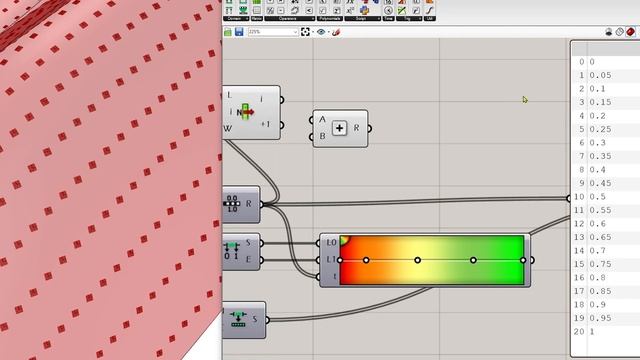Select the minus subtraction icon in Operators

point(281,10)
